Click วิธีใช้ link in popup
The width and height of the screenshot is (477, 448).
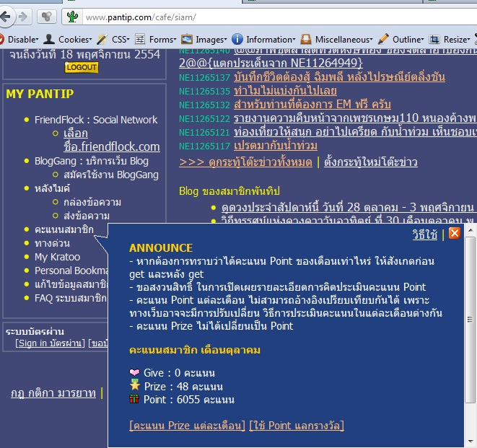click(424, 234)
